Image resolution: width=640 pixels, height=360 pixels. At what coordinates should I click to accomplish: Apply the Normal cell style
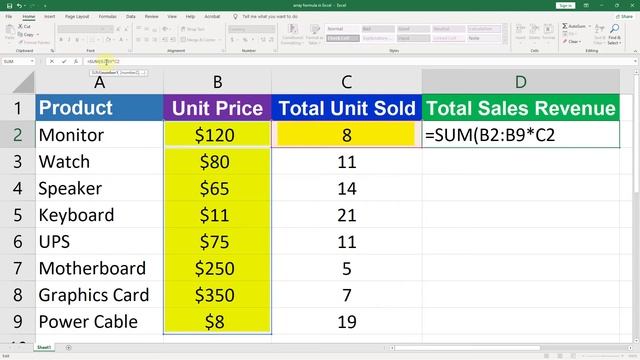[342, 29]
